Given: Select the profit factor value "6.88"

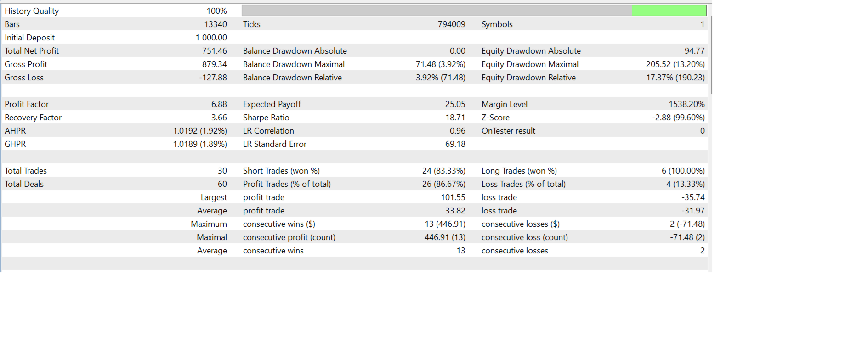Looking at the screenshot, I should [x=219, y=104].
